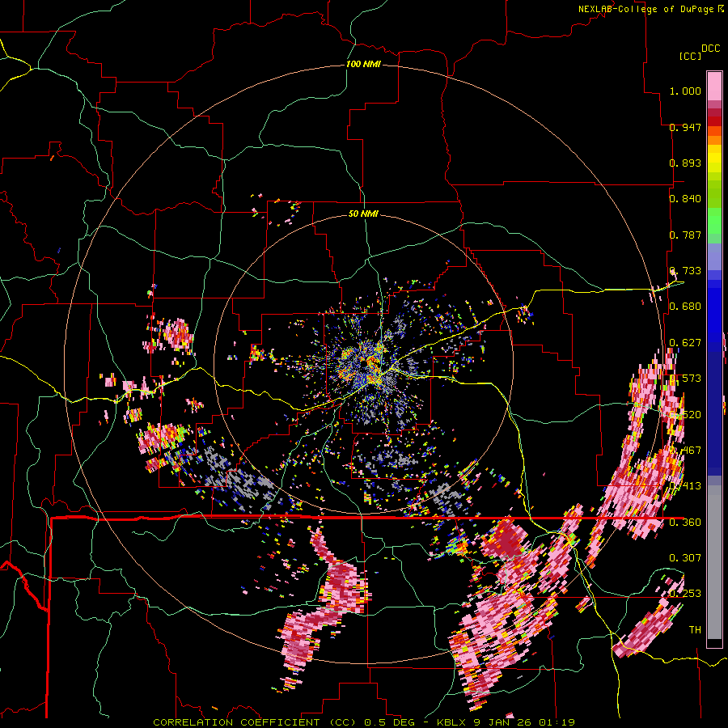
Task: Click the 0.787 color scale value
Action: coord(685,235)
